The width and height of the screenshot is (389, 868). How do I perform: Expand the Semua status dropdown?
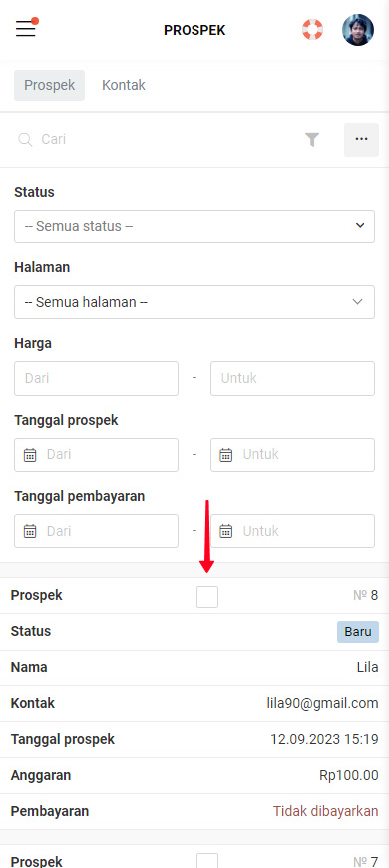click(194, 226)
